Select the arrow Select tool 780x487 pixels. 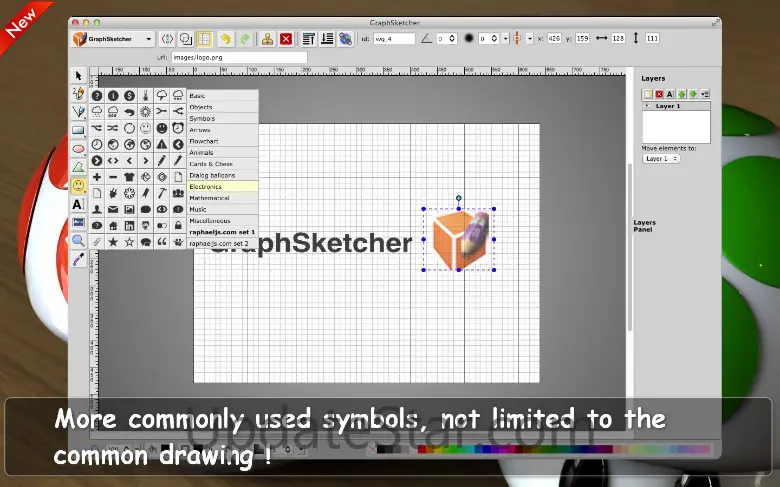[x=78, y=76]
